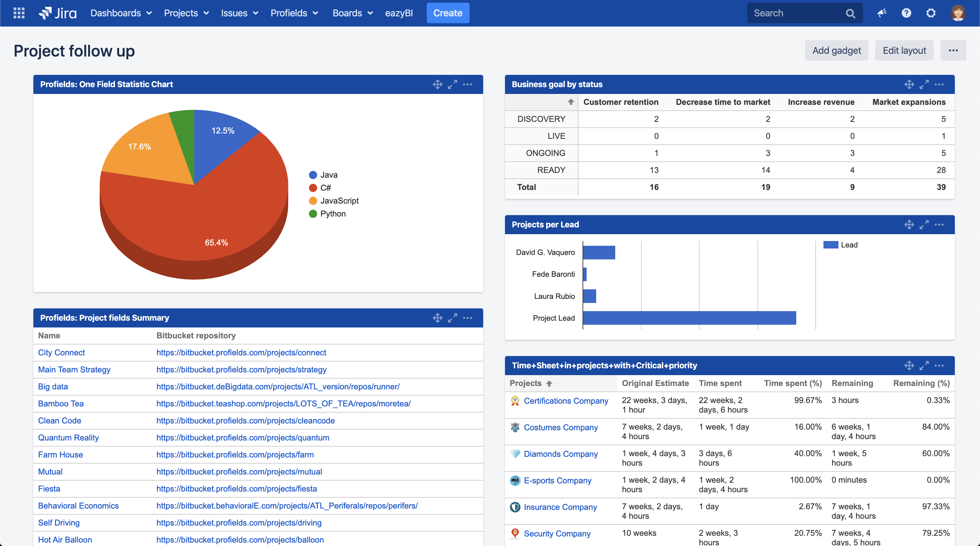Viewport: 980px width, 546px height.
Task: Move the Business goal by status gadget
Action: (909, 84)
